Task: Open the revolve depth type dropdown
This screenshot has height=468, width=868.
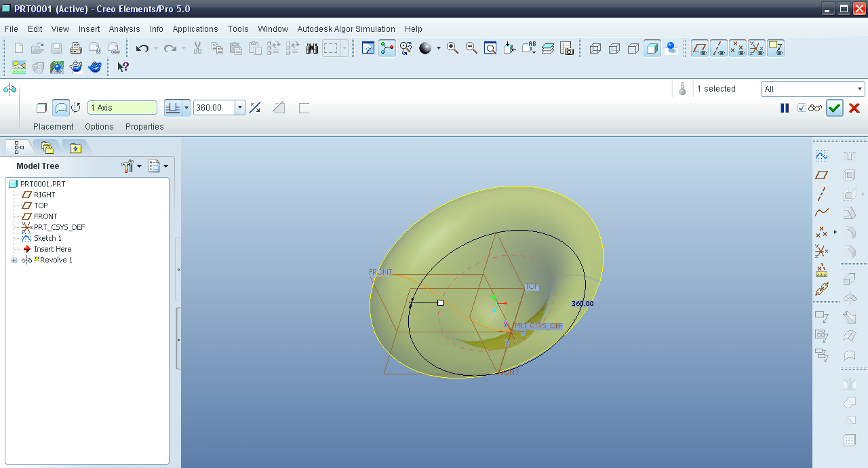Action: (186, 108)
